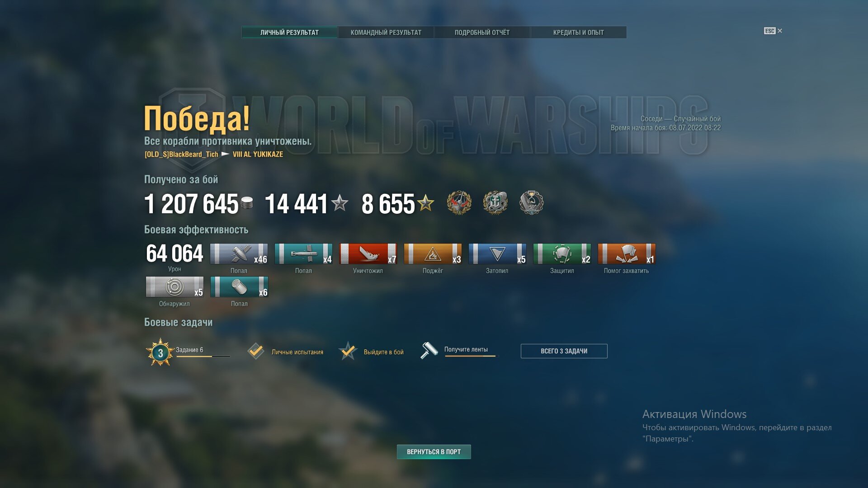Close the results screen via ESC X
The height and width of the screenshot is (488, 868).
point(773,31)
